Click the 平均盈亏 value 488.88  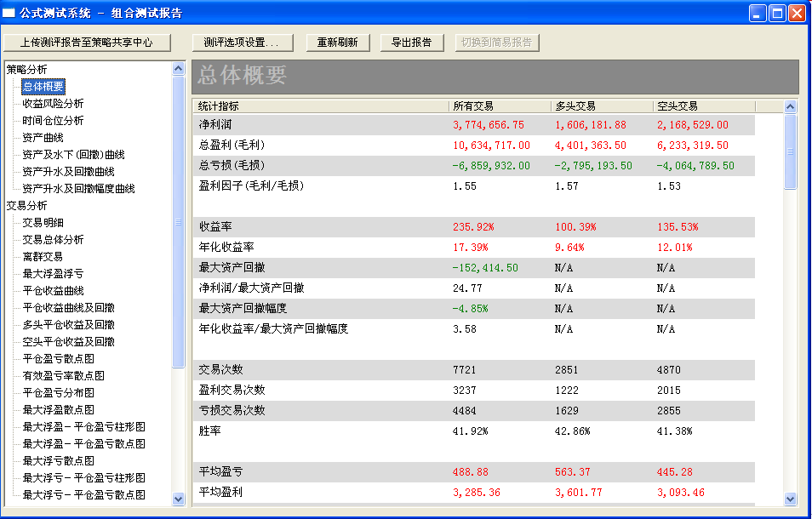coord(470,471)
